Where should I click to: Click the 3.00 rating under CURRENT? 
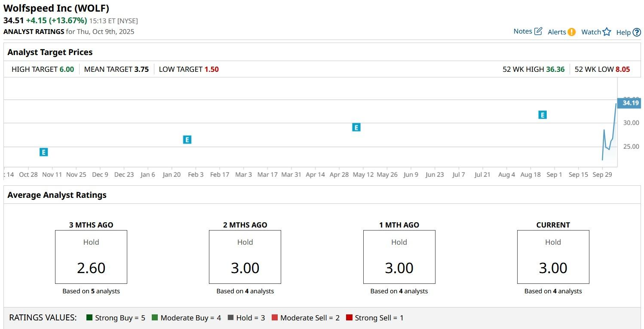click(553, 268)
